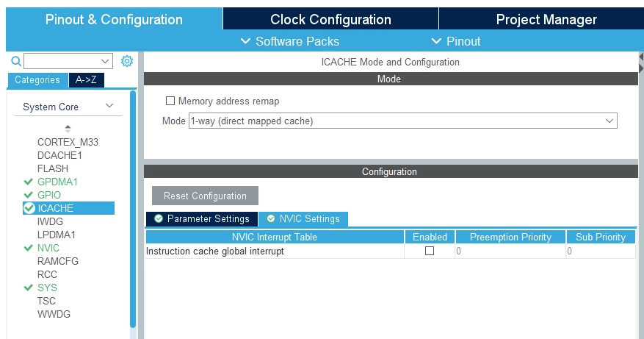Screen dimensions: 644x339
Task: Enable Instruction cache global interrupt checkbox
Action: click(x=430, y=251)
